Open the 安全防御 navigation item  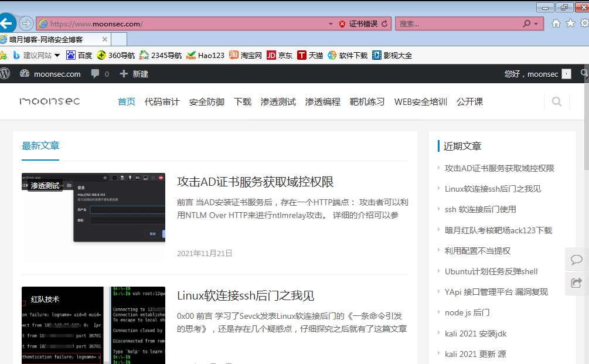click(x=207, y=102)
